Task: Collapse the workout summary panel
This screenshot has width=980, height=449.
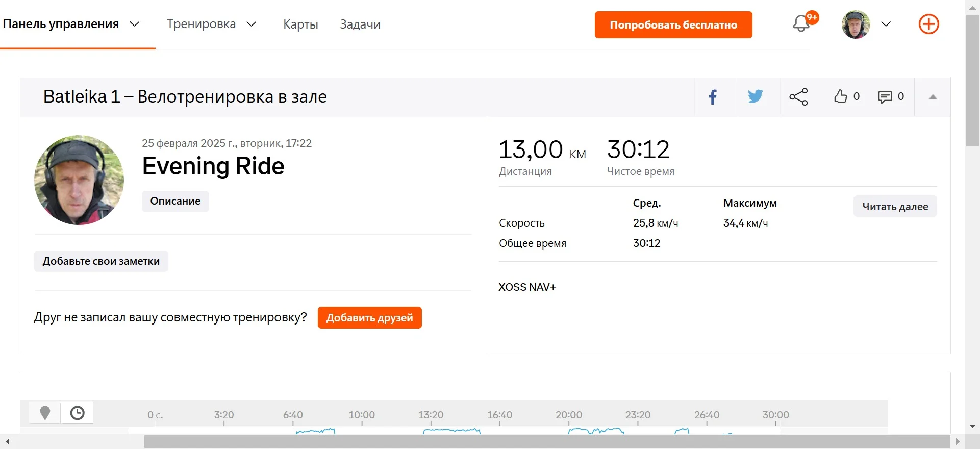Action: (933, 97)
